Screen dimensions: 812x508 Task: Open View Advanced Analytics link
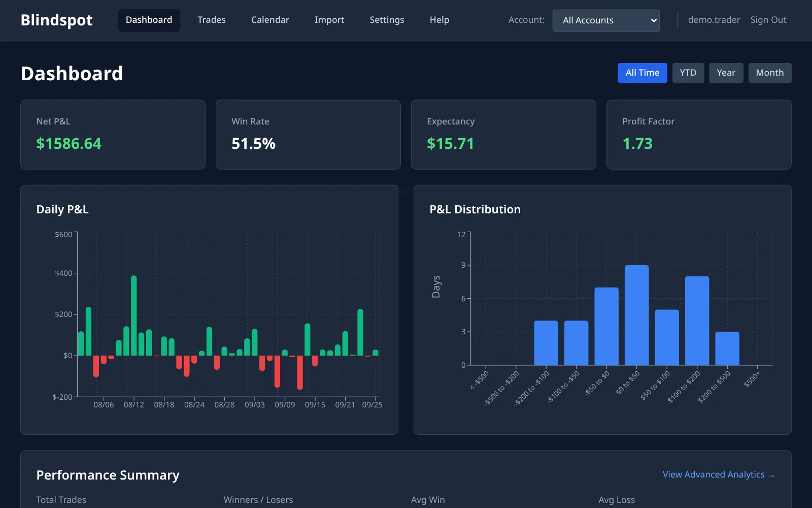click(719, 474)
